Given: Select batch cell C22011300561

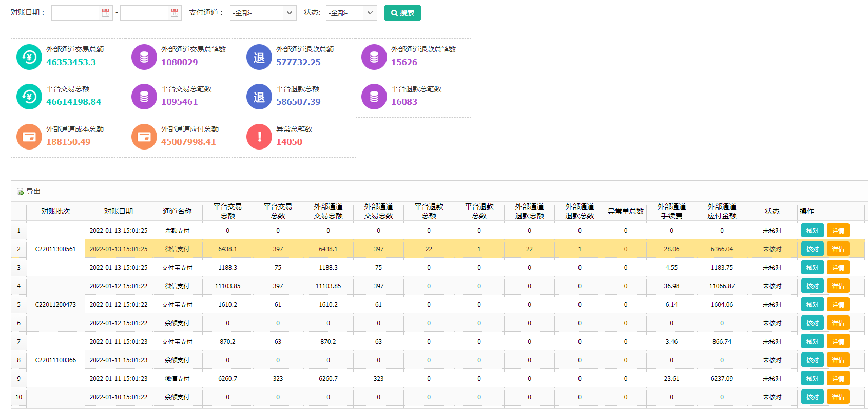Looking at the screenshot, I should 55,249.
